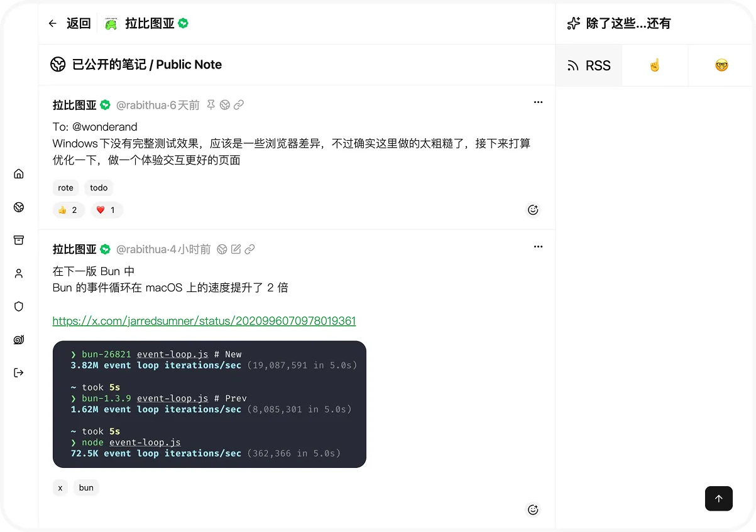Click the 返回 back button
The image size is (756, 532).
tap(70, 24)
